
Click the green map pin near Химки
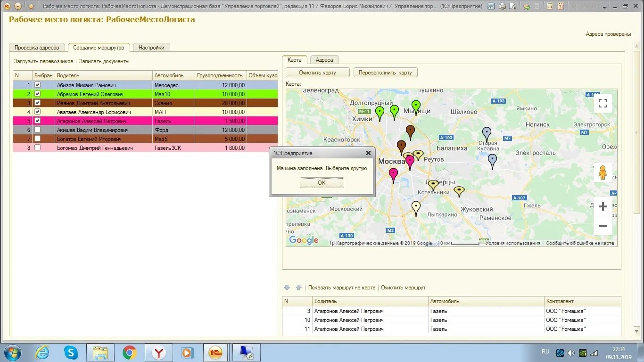[380, 114]
